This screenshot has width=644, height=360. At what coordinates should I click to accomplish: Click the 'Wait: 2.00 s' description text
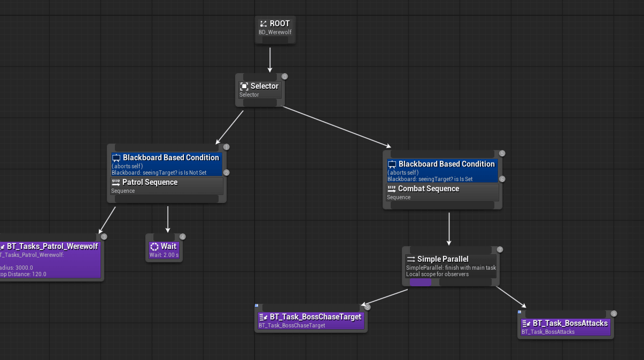point(164,255)
